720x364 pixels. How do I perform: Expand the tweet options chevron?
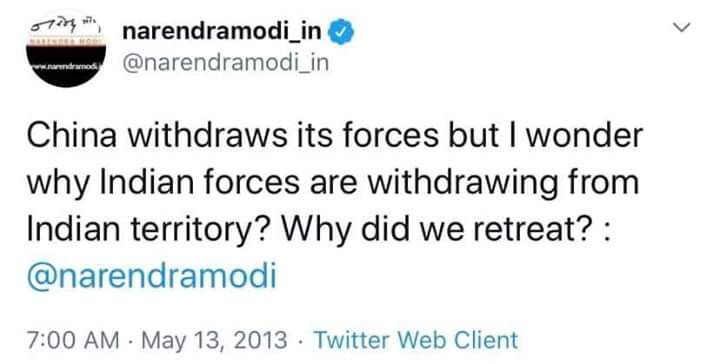coord(681,28)
